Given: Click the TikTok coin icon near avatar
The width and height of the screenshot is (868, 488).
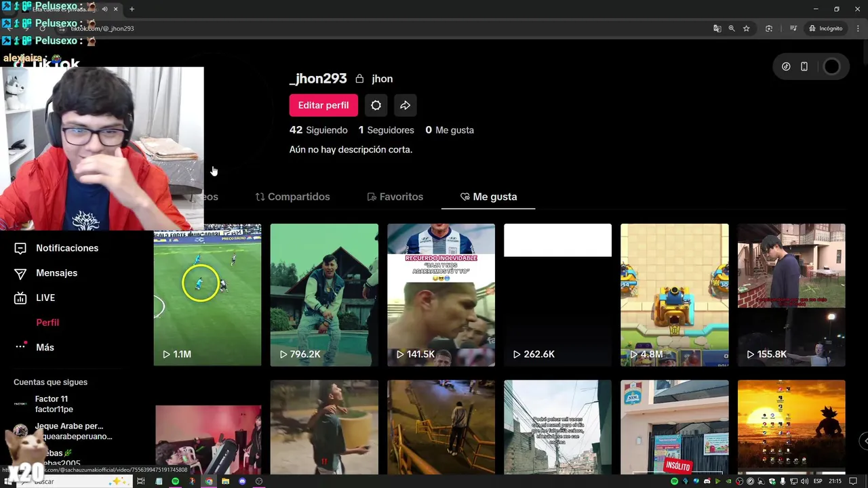Looking at the screenshot, I should 786,66.
